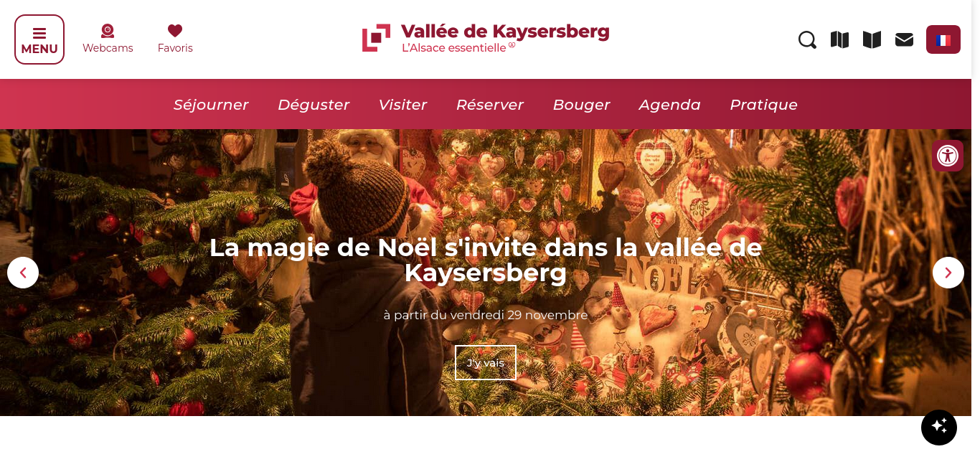Open the sparkle assistant chat button
980x467 pixels.
coord(939,428)
